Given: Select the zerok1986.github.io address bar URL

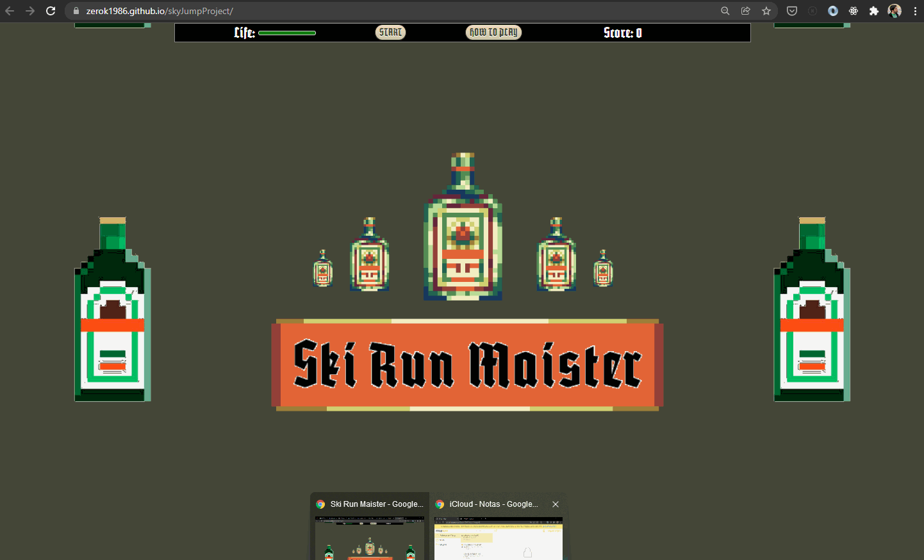Looking at the screenshot, I should 160,11.
